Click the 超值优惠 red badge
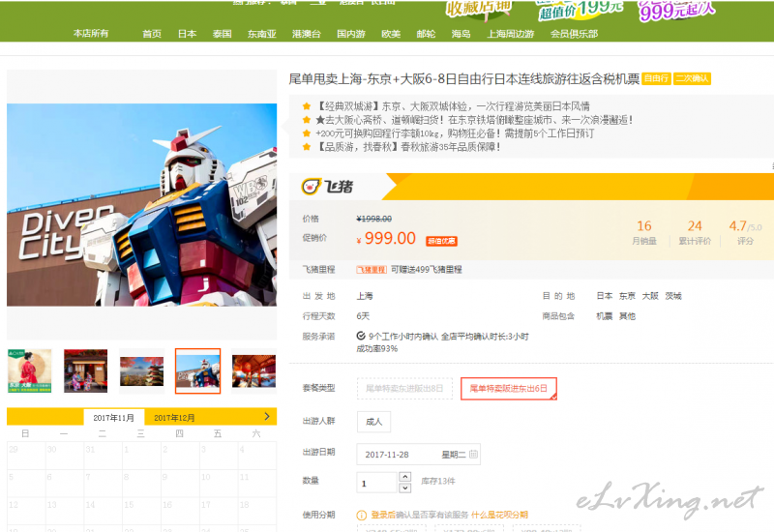The width and height of the screenshot is (774, 532). (x=442, y=241)
